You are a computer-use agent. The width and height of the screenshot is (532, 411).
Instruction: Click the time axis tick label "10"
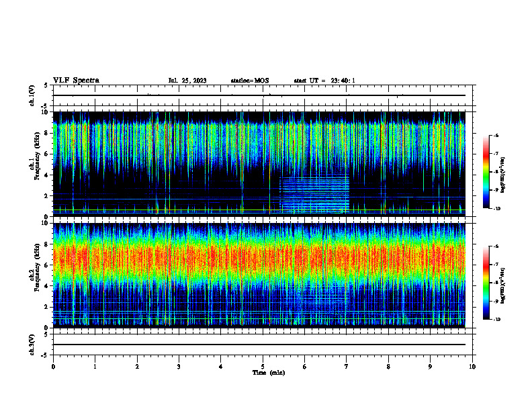point(472,367)
